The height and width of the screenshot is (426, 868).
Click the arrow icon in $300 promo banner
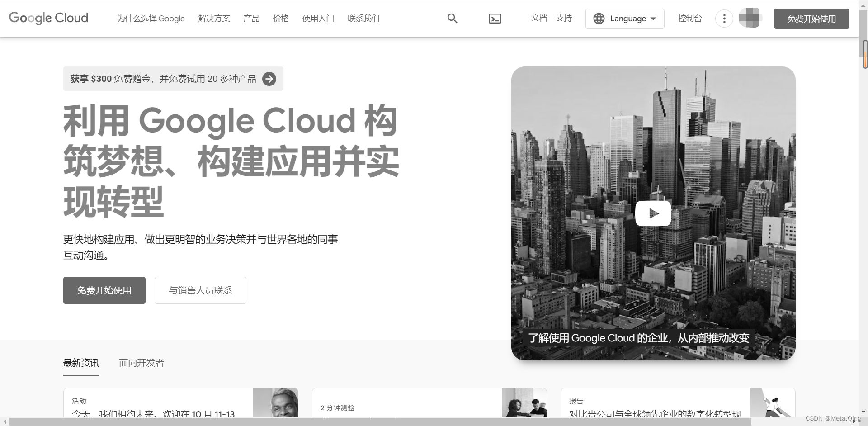tap(269, 79)
